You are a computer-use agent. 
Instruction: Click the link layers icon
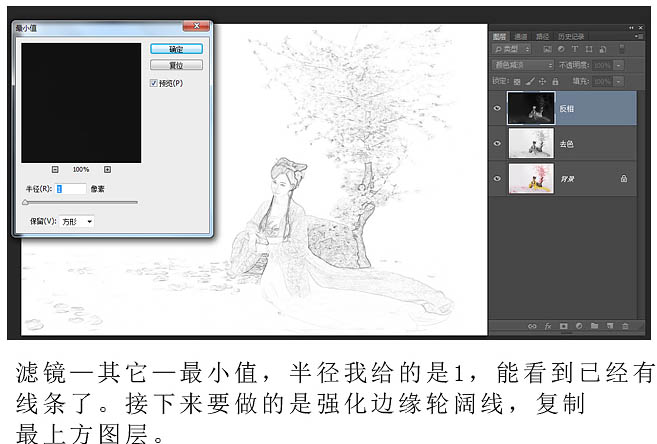532,325
